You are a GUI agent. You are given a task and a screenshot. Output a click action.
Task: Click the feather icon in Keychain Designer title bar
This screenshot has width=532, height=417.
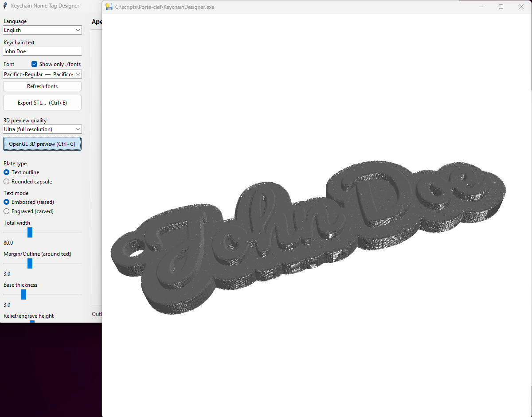5,6
